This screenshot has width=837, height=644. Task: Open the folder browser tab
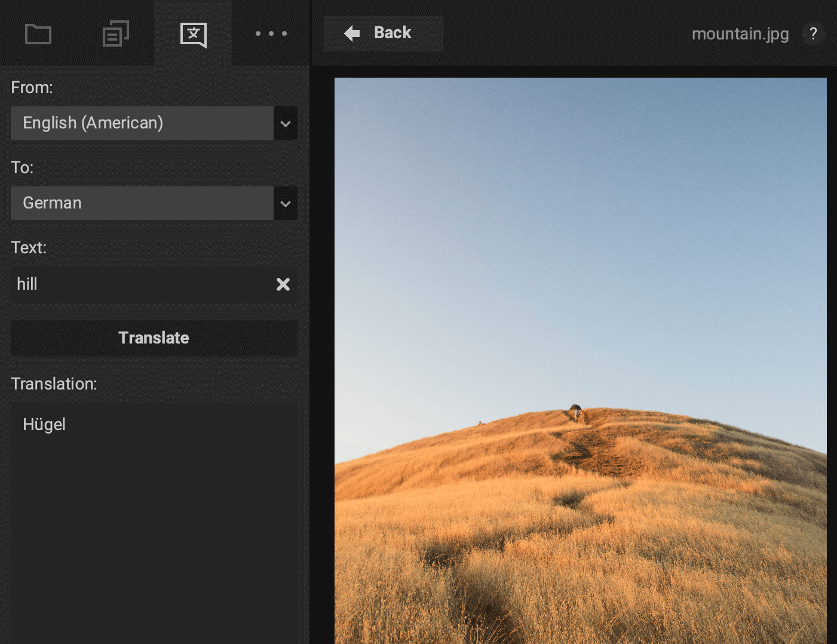click(x=38, y=34)
